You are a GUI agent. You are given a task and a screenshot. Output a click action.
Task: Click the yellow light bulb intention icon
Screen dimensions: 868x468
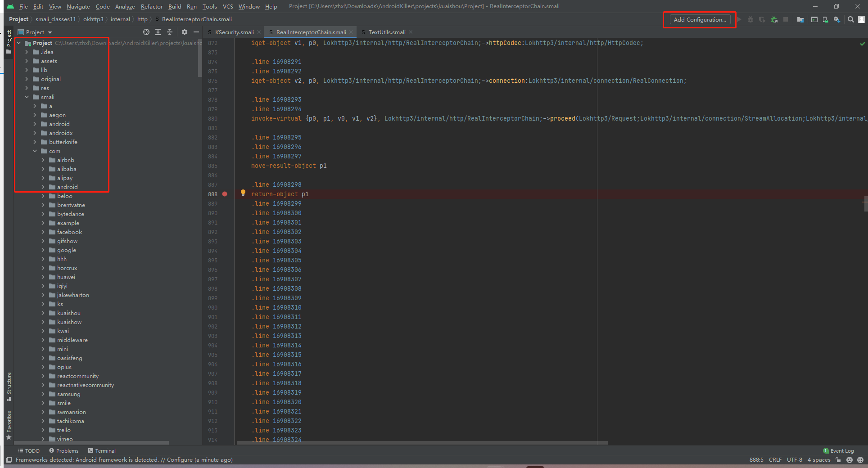coord(243,193)
